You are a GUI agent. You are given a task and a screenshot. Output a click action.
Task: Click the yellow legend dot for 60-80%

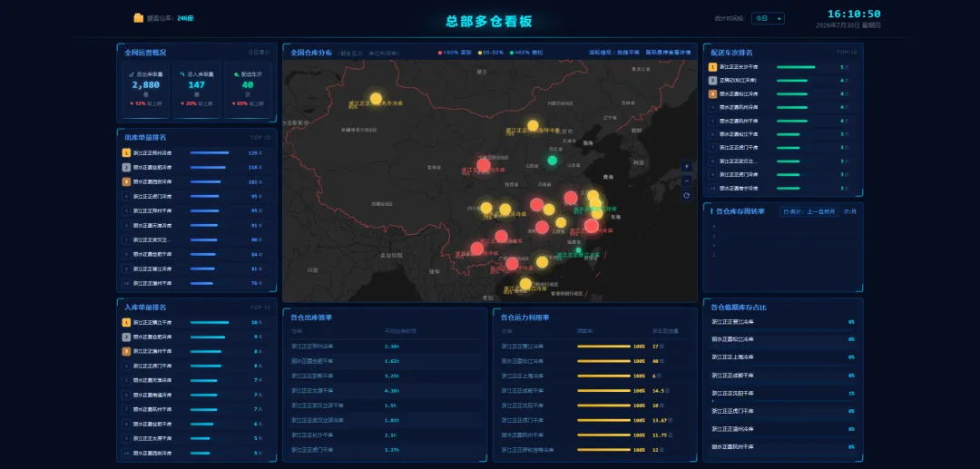479,54
